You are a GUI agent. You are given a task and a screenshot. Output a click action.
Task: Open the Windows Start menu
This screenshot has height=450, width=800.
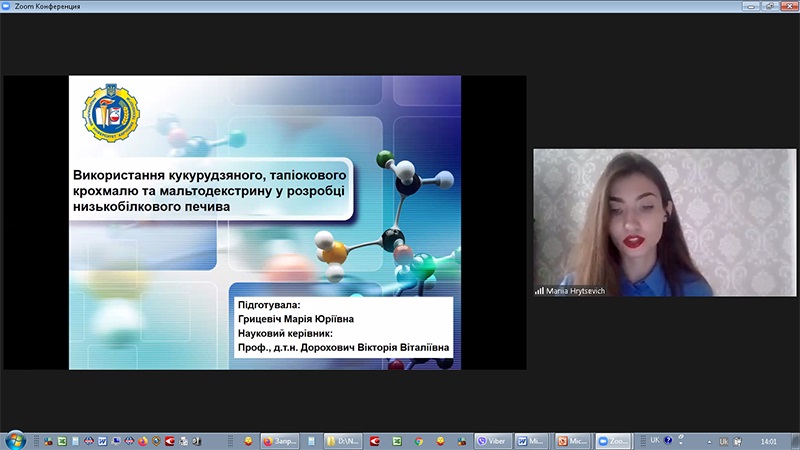pyautogui.click(x=14, y=440)
